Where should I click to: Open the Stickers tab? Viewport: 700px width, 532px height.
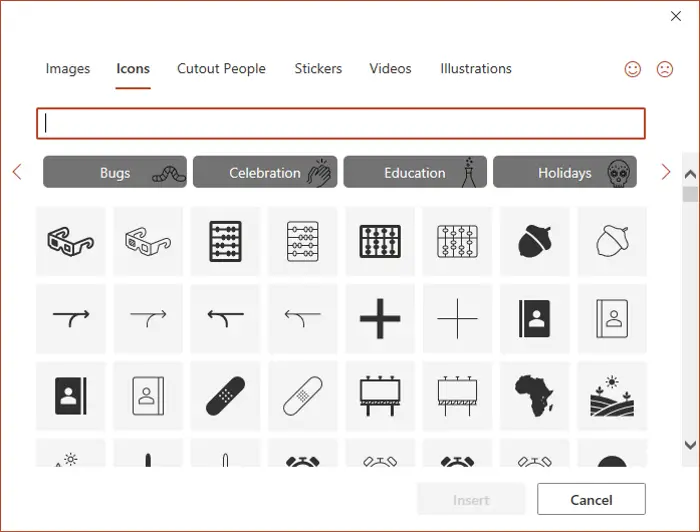click(318, 69)
